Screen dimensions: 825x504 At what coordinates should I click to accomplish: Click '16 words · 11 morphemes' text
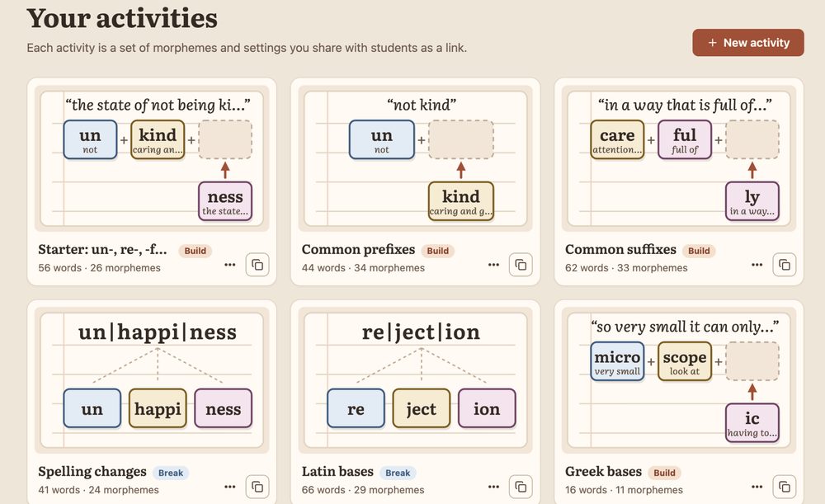pos(624,490)
